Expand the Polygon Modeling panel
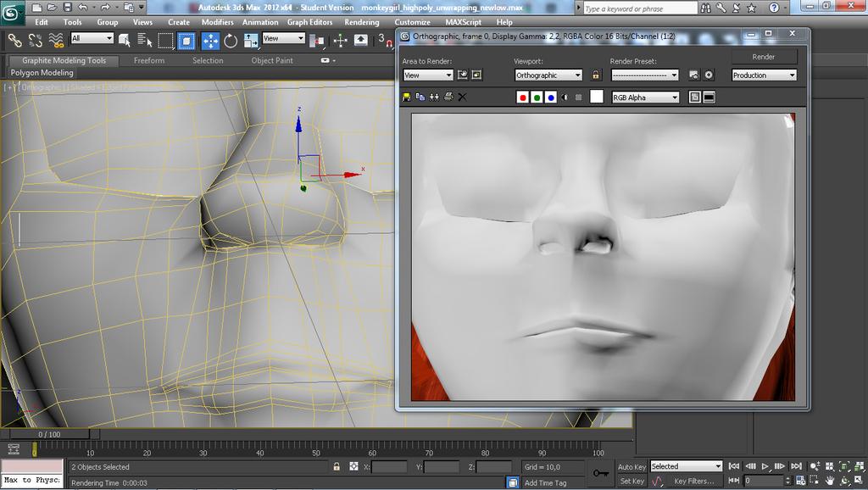 (x=42, y=73)
